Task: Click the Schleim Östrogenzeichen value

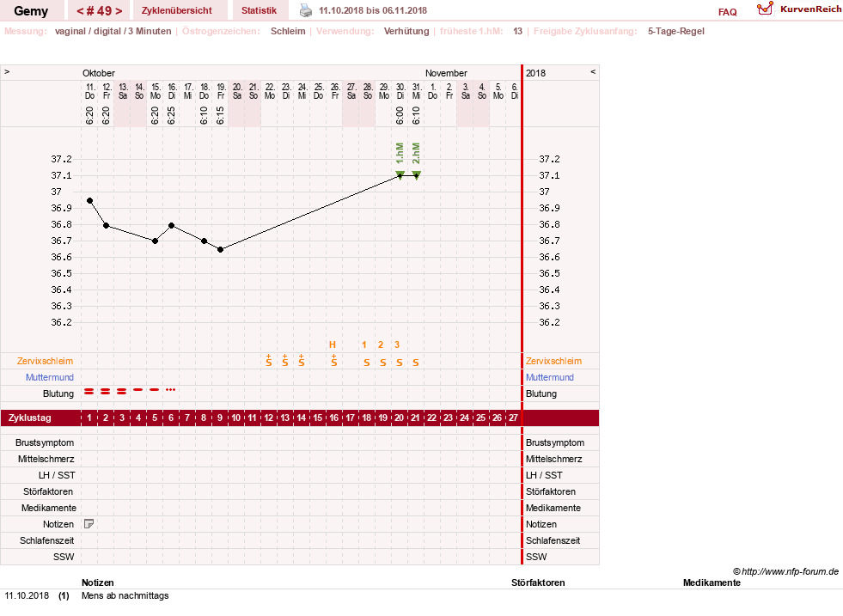Action: (x=288, y=31)
